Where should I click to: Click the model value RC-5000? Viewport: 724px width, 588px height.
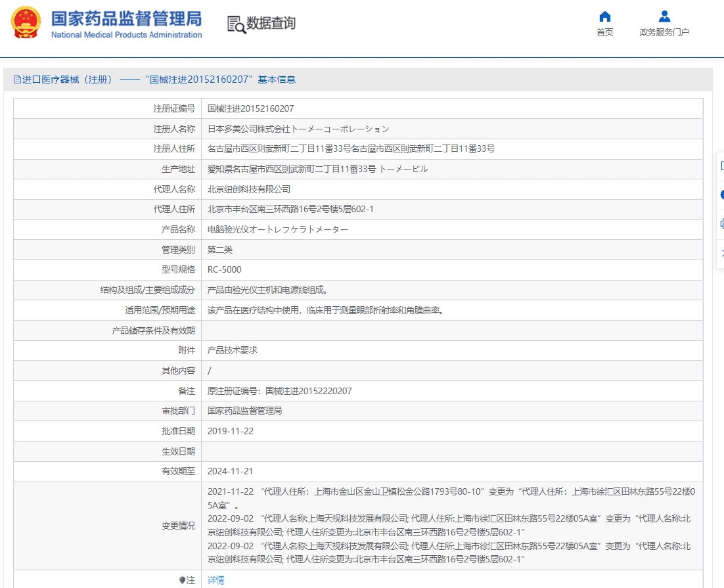tap(225, 270)
